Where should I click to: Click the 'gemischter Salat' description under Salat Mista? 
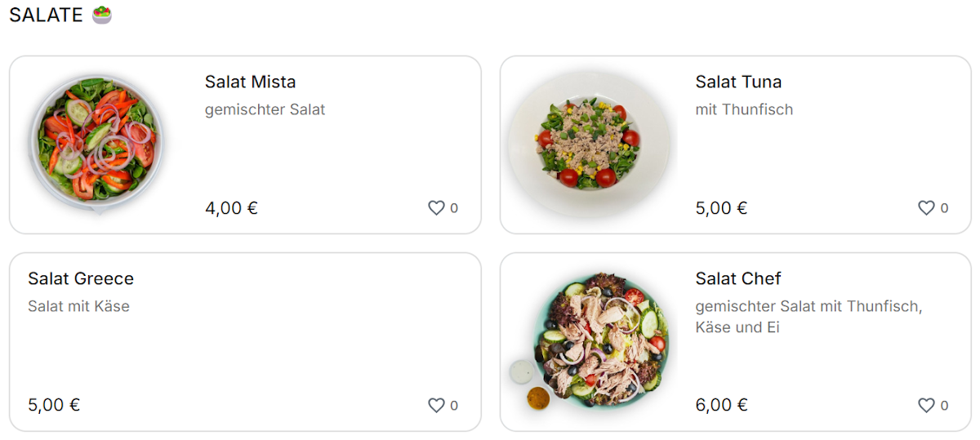pos(265,109)
